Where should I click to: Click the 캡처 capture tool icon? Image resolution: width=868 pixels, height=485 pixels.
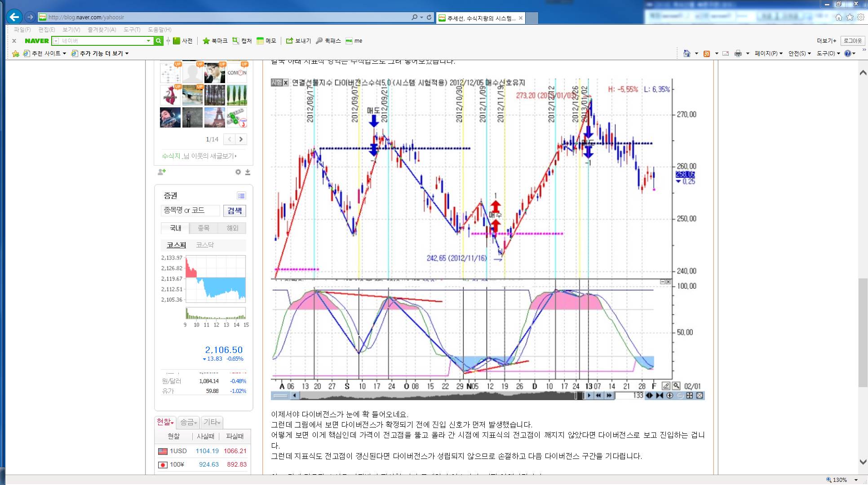242,41
